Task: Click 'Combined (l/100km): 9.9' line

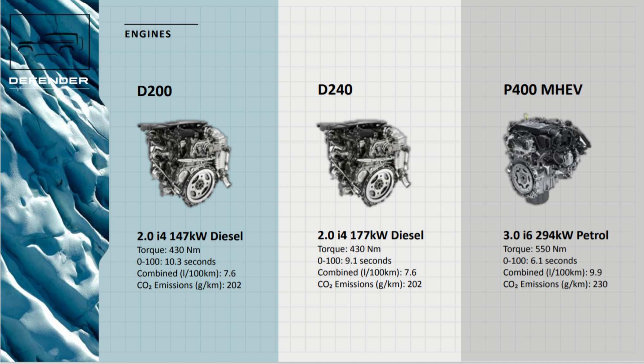Action: tap(552, 272)
